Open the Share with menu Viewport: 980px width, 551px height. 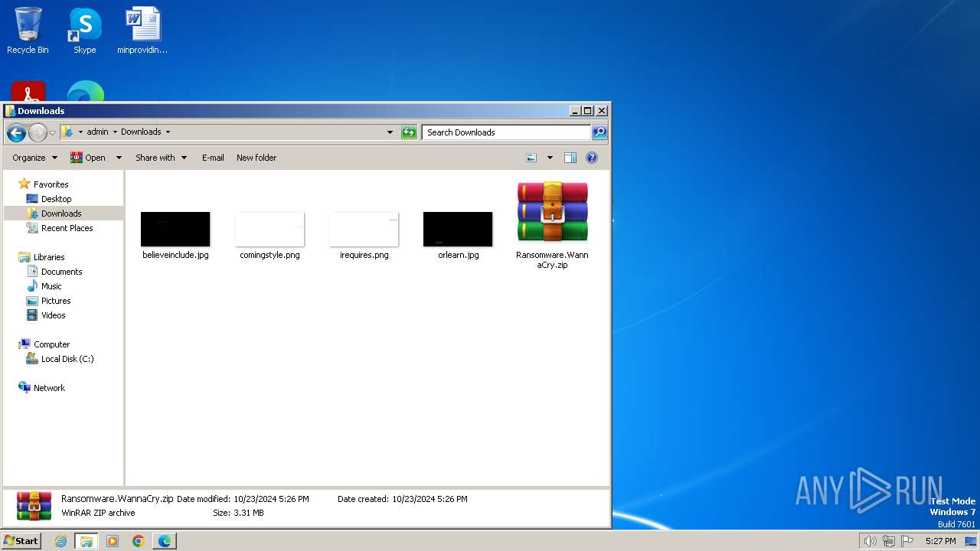coord(161,158)
